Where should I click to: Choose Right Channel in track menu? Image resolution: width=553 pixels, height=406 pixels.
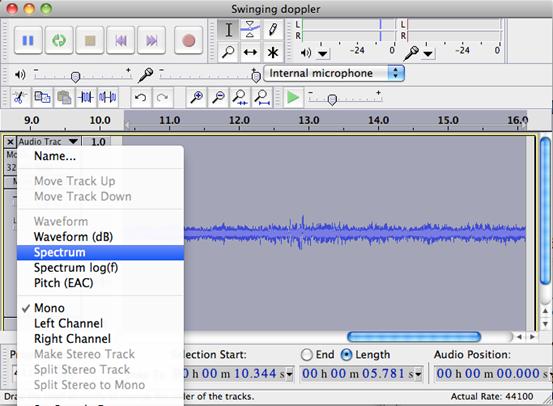100,339
